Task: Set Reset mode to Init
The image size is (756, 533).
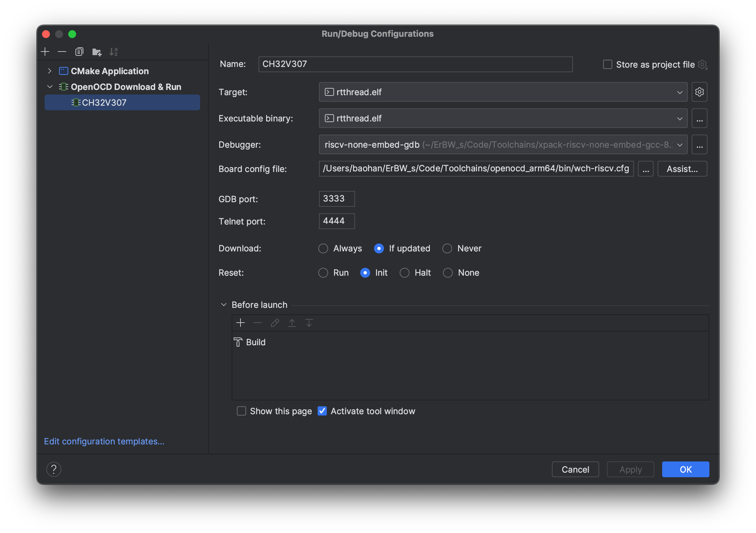Action: pyautogui.click(x=365, y=273)
